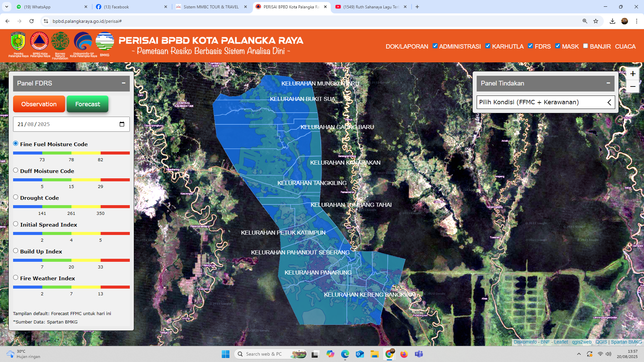The height and width of the screenshot is (362, 644).
Task: Open Outlook from taskbar
Action: [360, 354]
